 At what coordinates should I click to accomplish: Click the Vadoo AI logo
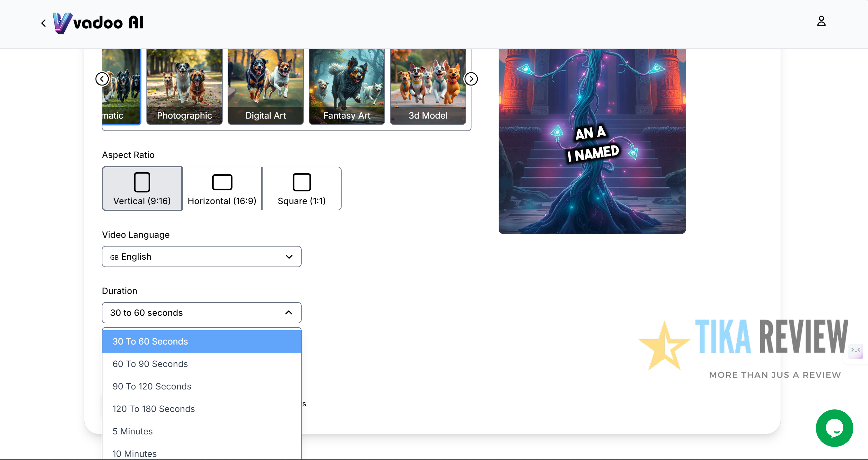[x=98, y=23]
